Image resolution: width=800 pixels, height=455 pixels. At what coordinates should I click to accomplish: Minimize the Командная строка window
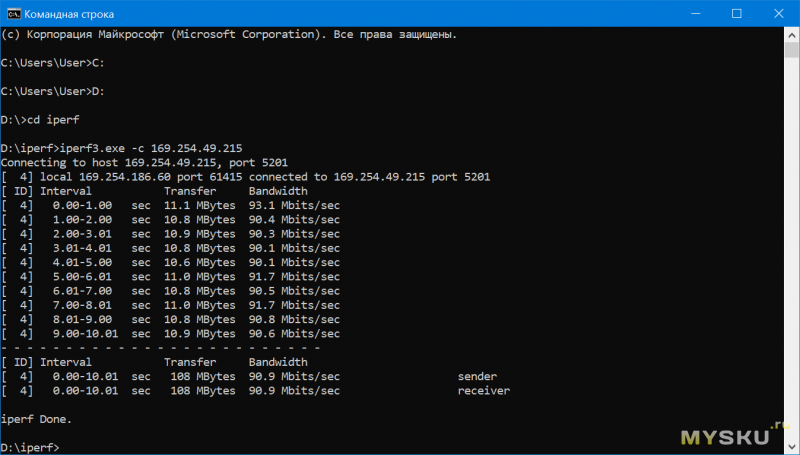[690, 13]
